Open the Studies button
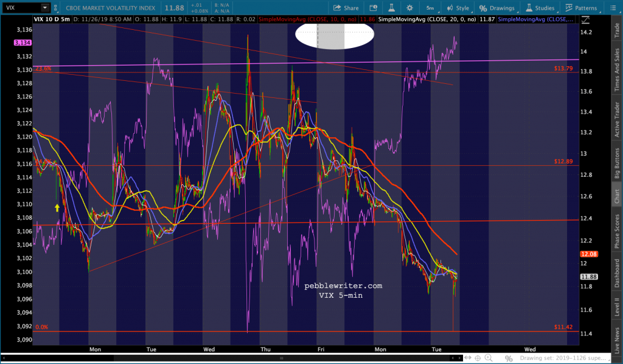 540,8
